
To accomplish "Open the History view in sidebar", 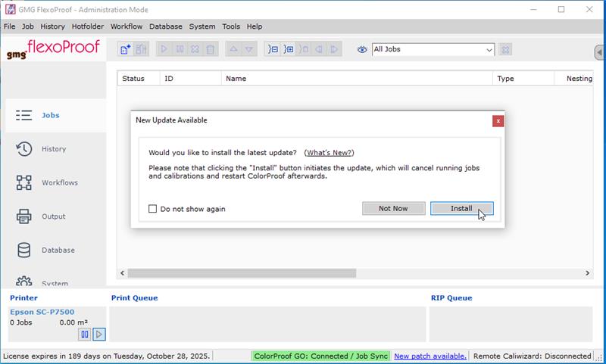I will [x=55, y=149].
